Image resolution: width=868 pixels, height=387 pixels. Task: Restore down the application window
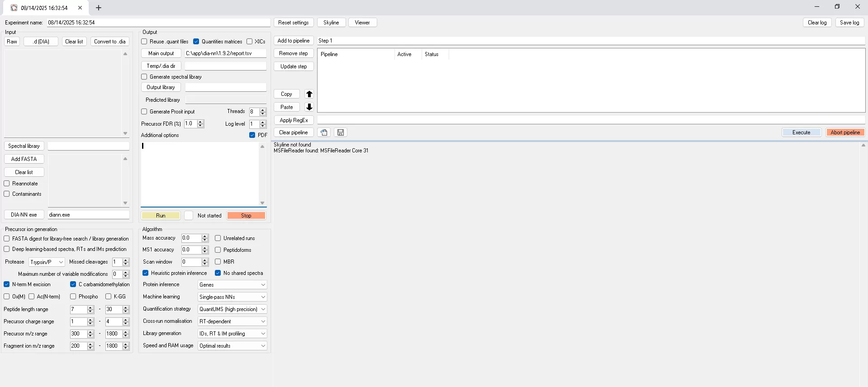(x=837, y=7)
